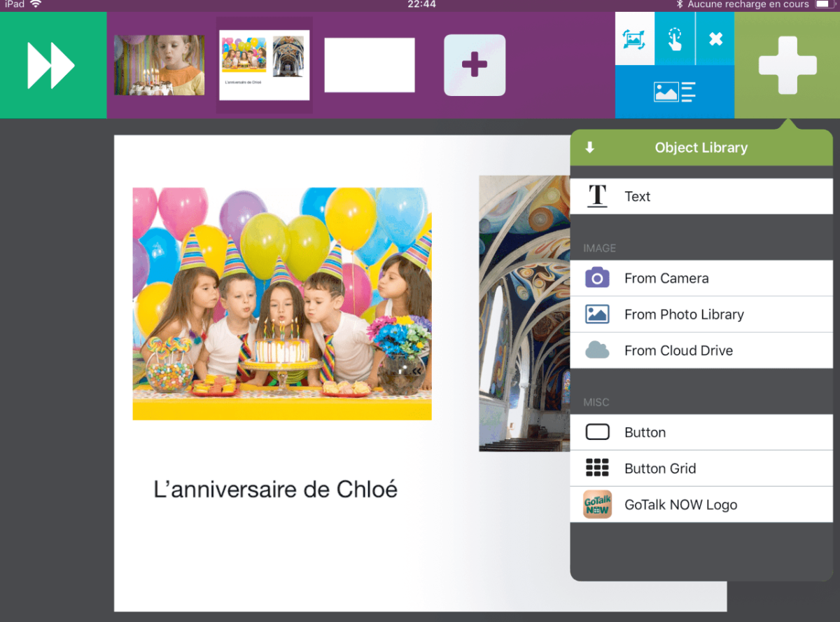Select the first birthday girl slide thumbnail
Viewport: 840px width, 622px height.
tap(159, 65)
